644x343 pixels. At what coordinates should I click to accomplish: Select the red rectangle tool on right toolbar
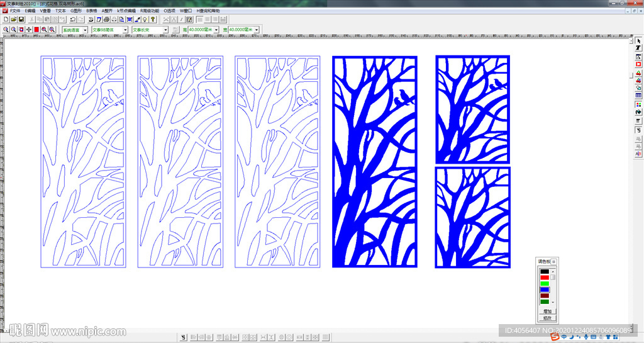(639, 64)
